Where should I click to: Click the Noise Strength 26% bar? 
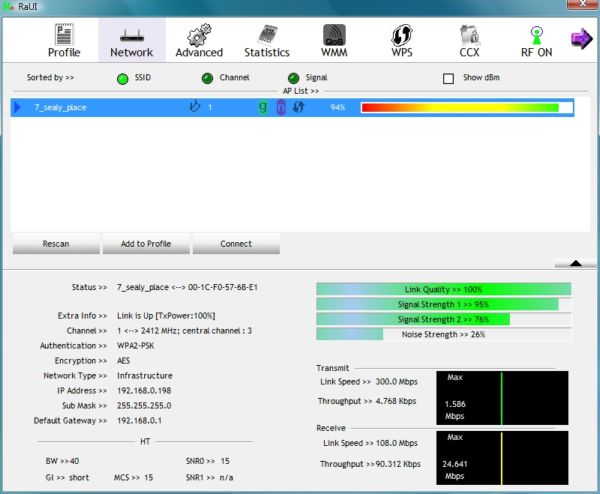[443, 334]
